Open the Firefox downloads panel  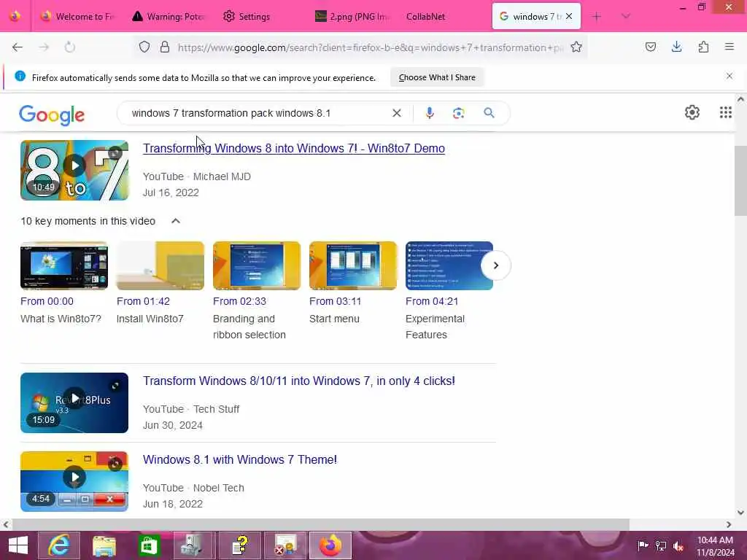pos(676,47)
